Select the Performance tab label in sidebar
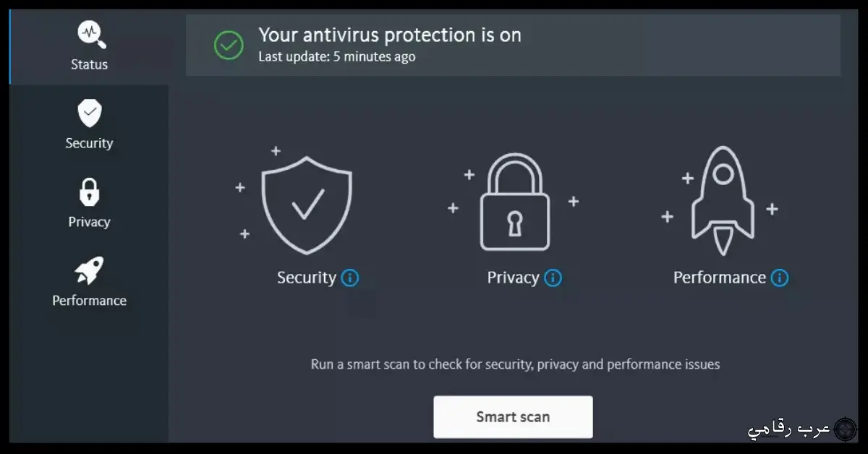 point(90,301)
